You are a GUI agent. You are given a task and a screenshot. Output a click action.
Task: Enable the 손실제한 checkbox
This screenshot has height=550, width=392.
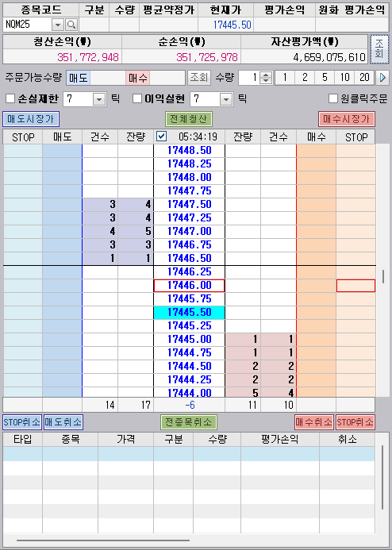(x=10, y=98)
